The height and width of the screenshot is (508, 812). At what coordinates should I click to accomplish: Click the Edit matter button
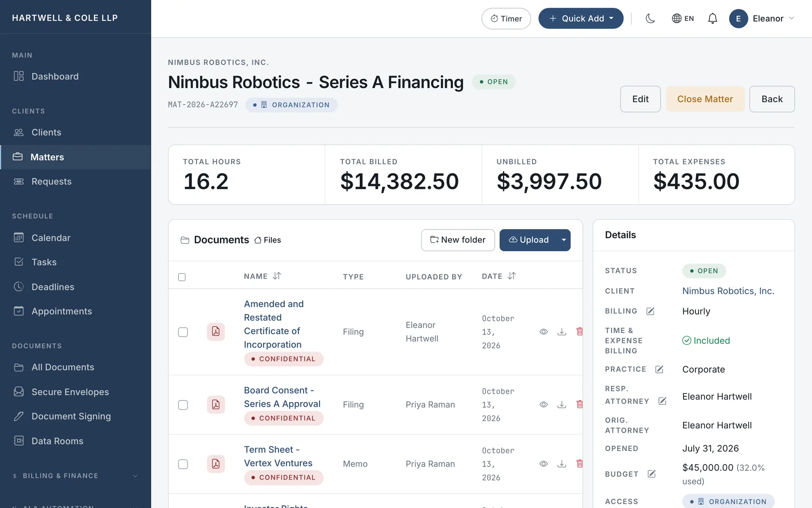click(x=640, y=99)
